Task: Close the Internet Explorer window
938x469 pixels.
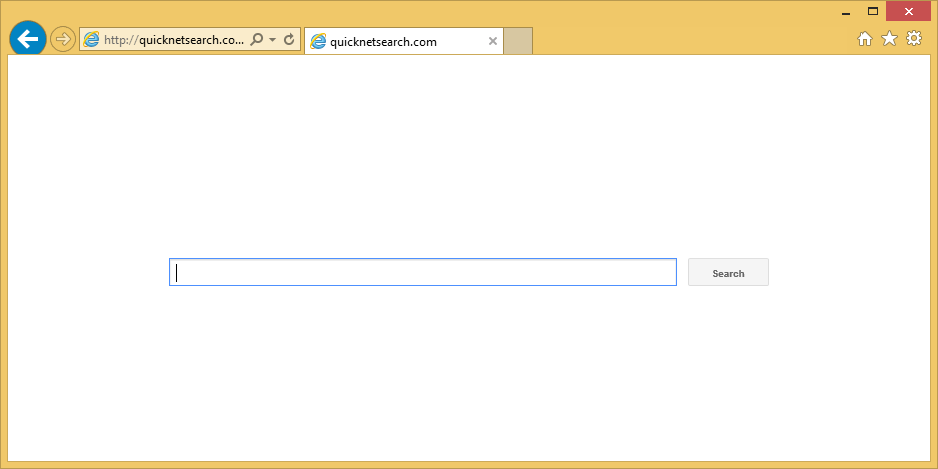Action: point(909,11)
